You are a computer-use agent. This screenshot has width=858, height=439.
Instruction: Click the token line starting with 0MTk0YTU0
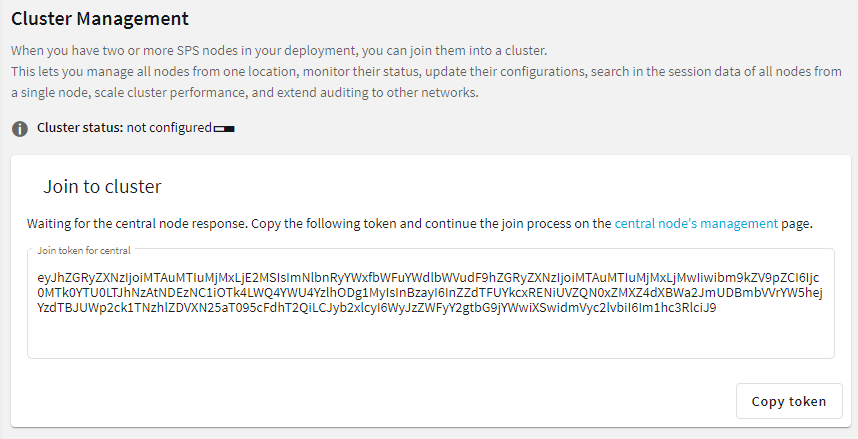(430, 292)
